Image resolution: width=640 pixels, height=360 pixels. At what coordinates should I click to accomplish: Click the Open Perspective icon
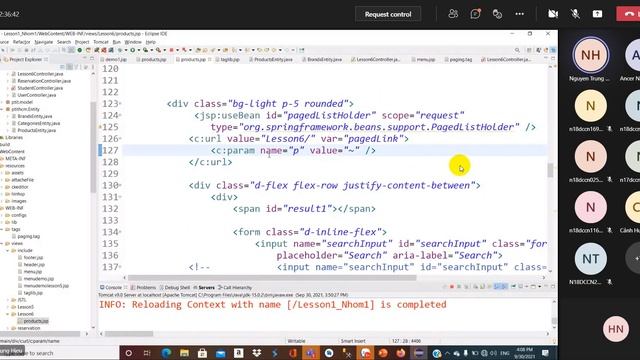coord(529,50)
